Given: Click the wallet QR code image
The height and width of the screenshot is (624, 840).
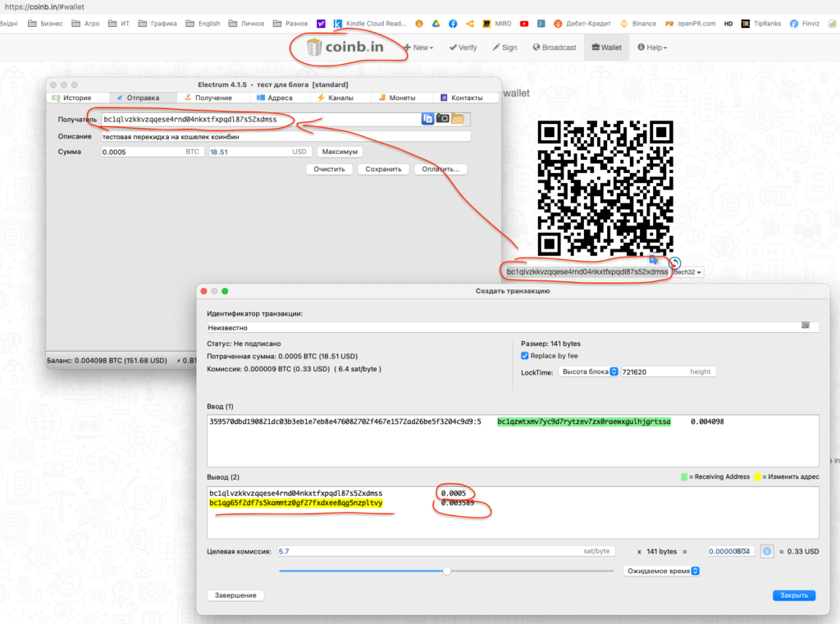Looking at the screenshot, I should (605, 188).
